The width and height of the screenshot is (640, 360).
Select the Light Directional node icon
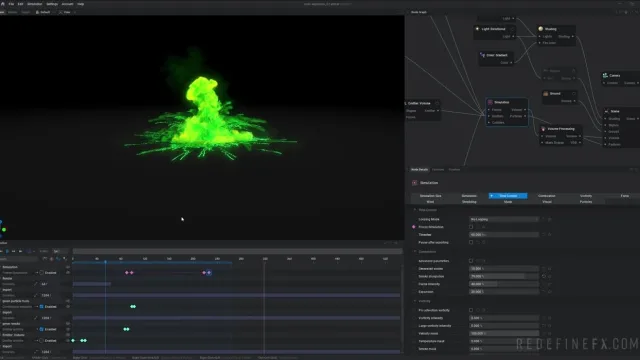coord(477,29)
